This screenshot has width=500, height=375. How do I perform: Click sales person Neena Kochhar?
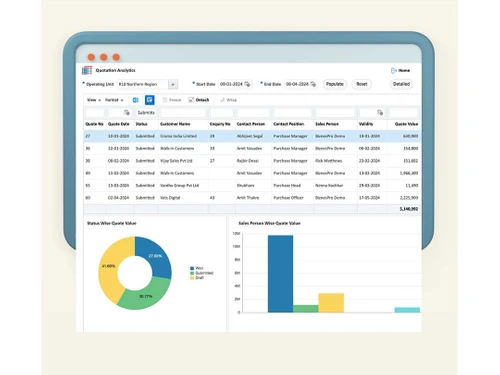pyautogui.click(x=329, y=186)
